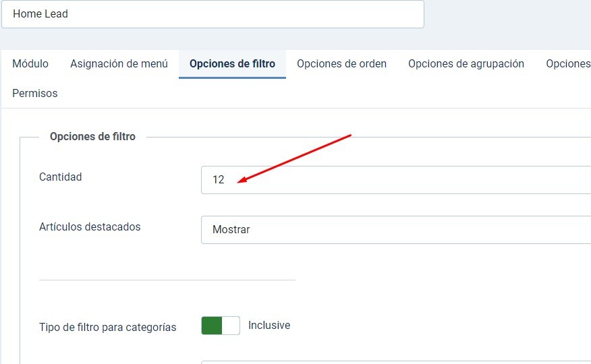591x364 pixels.
Task: Click the Artículos destacados label
Action: [x=90, y=227]
